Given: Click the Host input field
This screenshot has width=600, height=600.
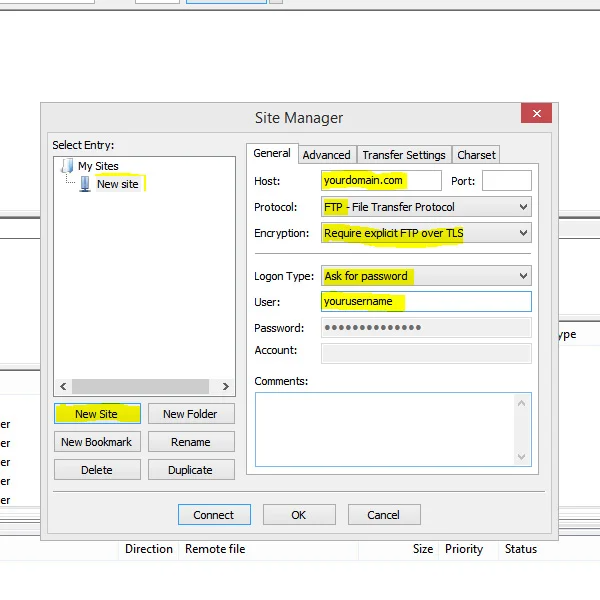Looking at the screenshot, I should tap(381, 181).
